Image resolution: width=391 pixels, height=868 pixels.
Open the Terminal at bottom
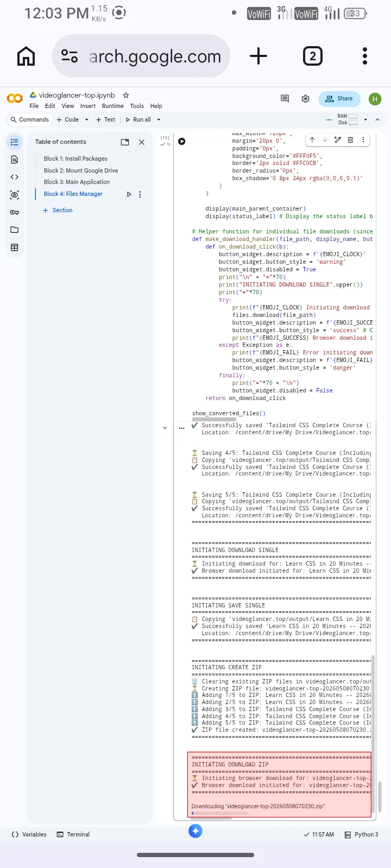pos(73,834)
